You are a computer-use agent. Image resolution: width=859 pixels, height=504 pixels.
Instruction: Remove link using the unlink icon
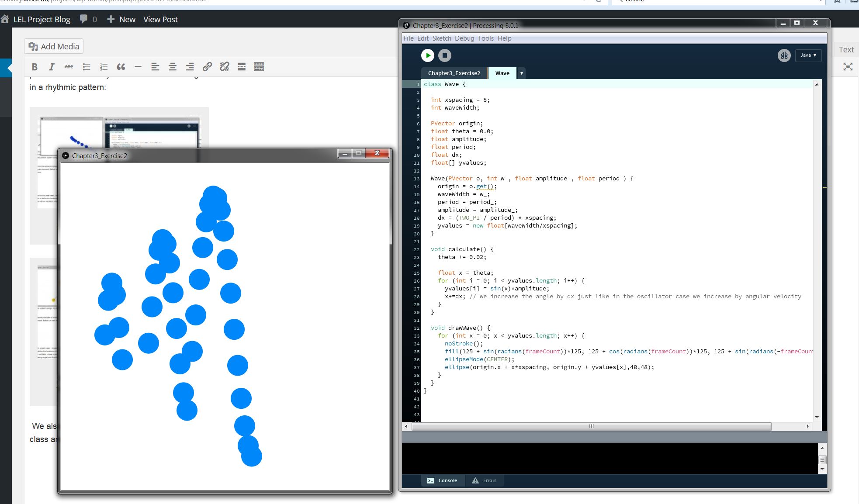(225, 67)
